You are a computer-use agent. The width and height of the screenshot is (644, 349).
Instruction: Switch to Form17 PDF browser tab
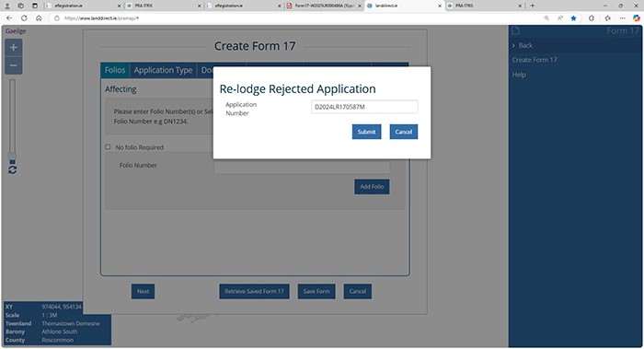pyautogui.click(x=324, y=6)
